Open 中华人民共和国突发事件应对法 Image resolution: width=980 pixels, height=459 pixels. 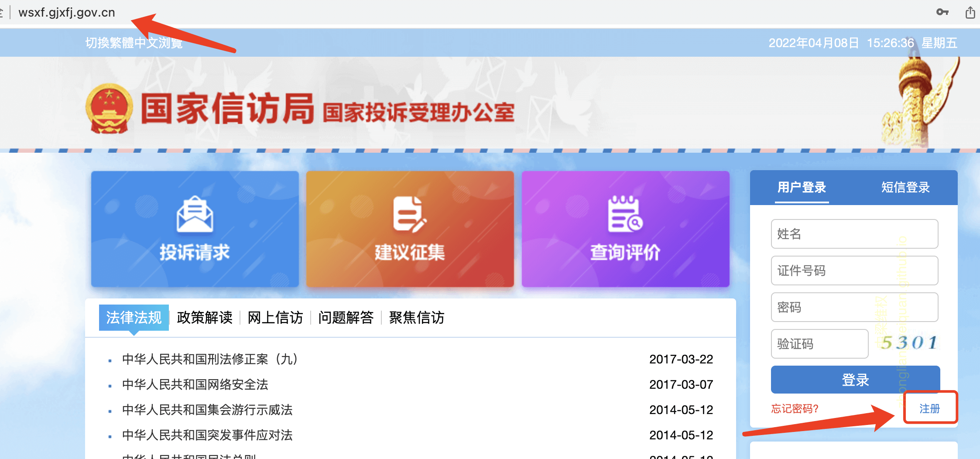pos(207,435)
